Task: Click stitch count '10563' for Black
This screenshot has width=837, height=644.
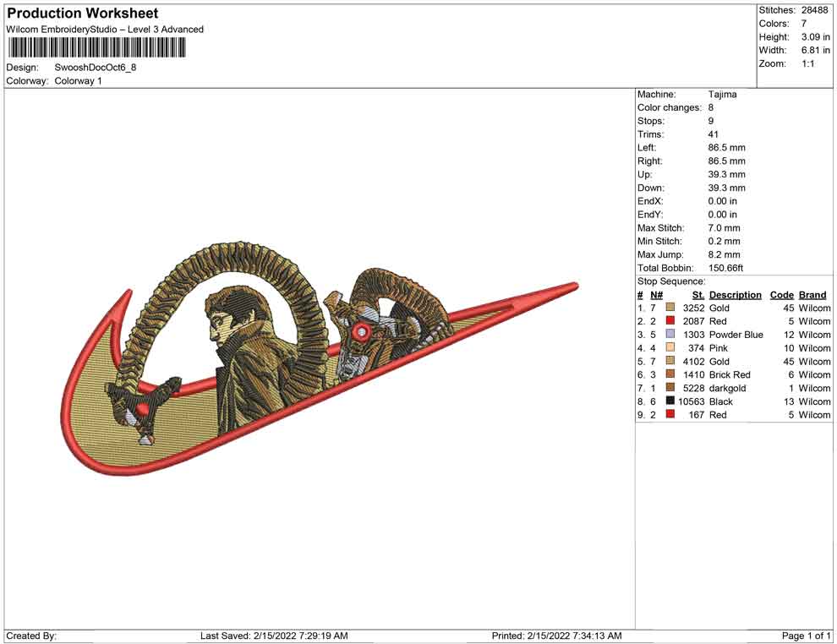Action: 692,401
